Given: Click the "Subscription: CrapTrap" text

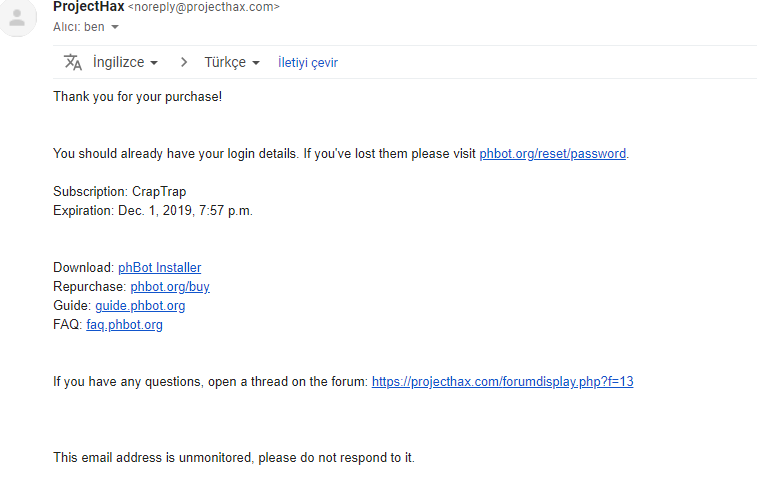Looking at the screenshot, I should point(119,192).
